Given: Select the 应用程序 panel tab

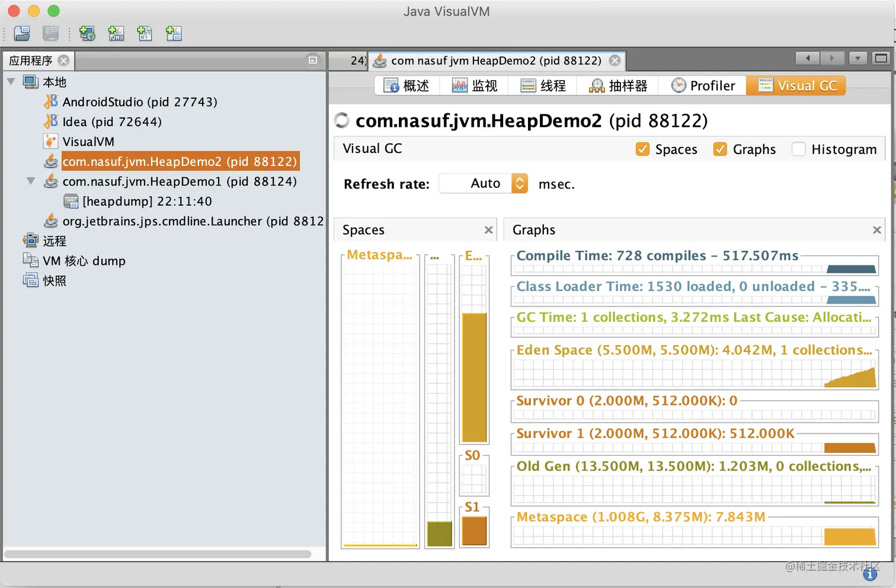Looking at the screenshot, I should pyautogui.click(x=39, y=60).
